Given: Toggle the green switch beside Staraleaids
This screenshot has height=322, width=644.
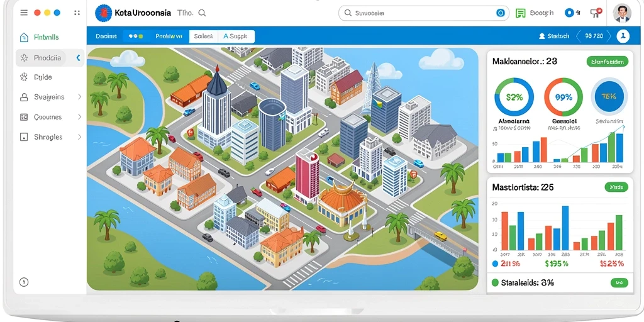Looking at the screenshot, I should 619,282.
